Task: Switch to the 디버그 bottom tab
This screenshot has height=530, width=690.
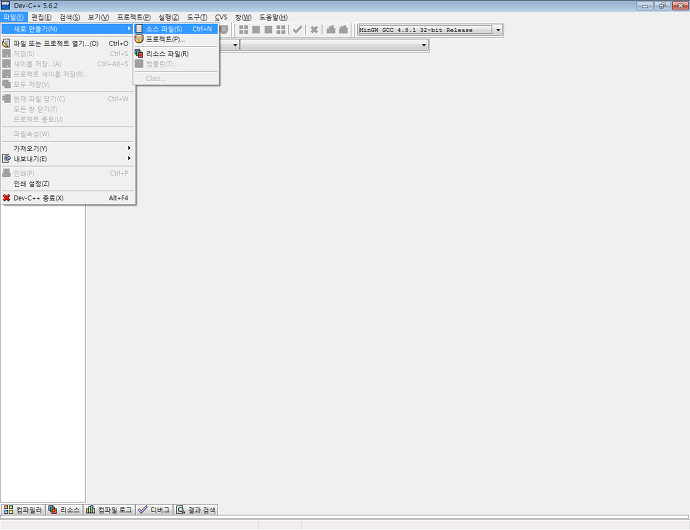Action: (x=155, y=510)
